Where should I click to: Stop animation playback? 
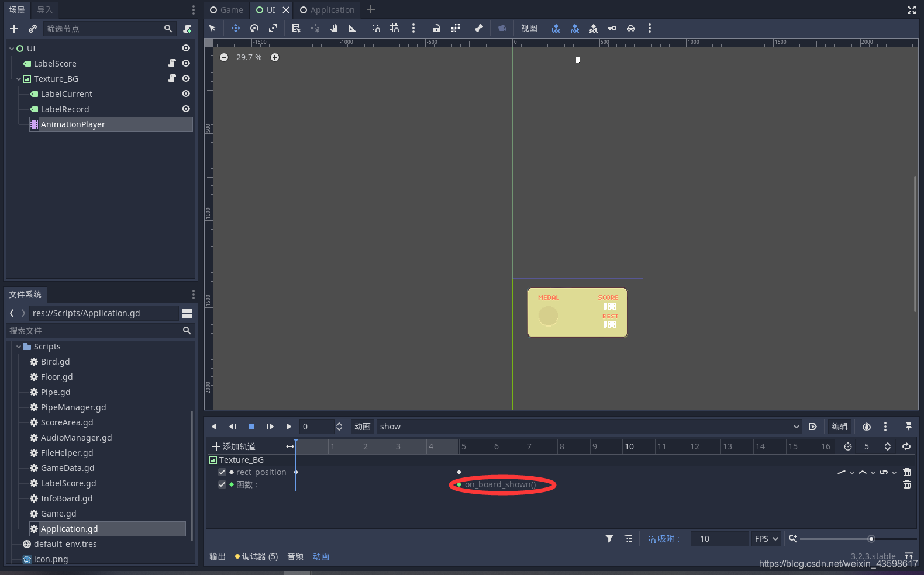pyautogui.click(x=251, y=427)
